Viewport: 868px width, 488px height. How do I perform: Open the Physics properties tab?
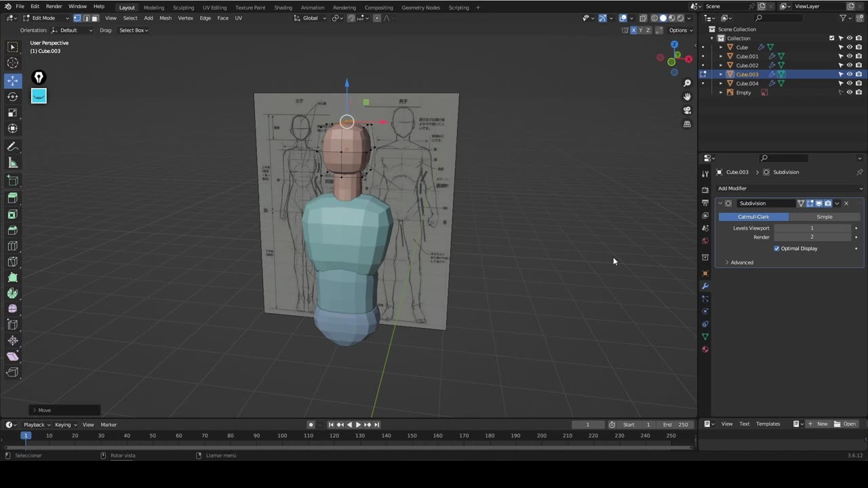click(705, 312)
